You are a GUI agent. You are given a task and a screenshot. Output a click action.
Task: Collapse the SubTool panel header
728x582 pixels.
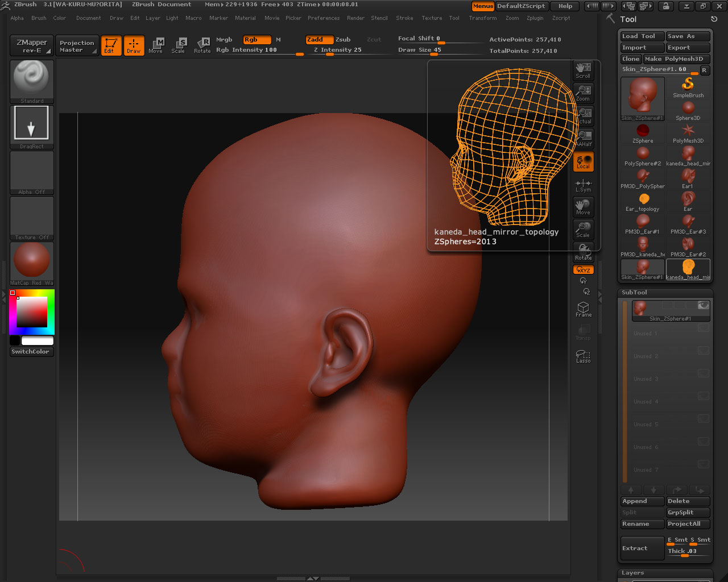click(634, 293)
